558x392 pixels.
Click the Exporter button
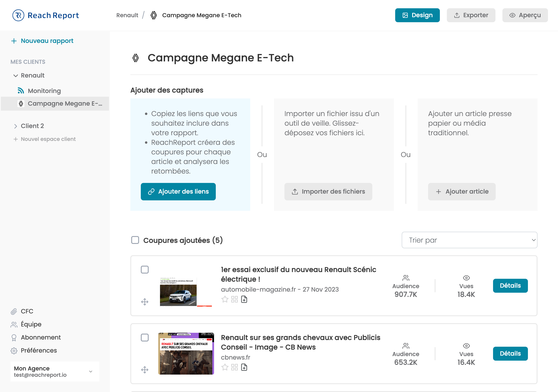tap(471, 15)
